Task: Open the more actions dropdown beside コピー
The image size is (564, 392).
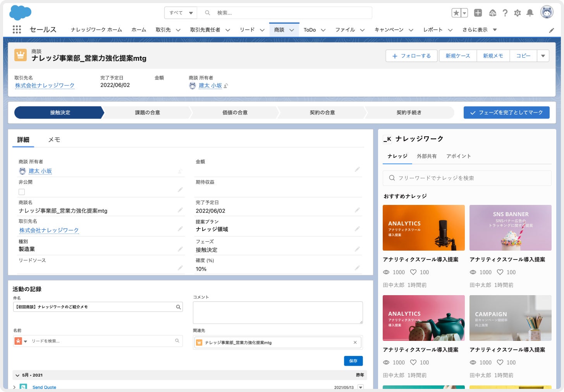Action: pyautogui.click(x=543, y=56)
